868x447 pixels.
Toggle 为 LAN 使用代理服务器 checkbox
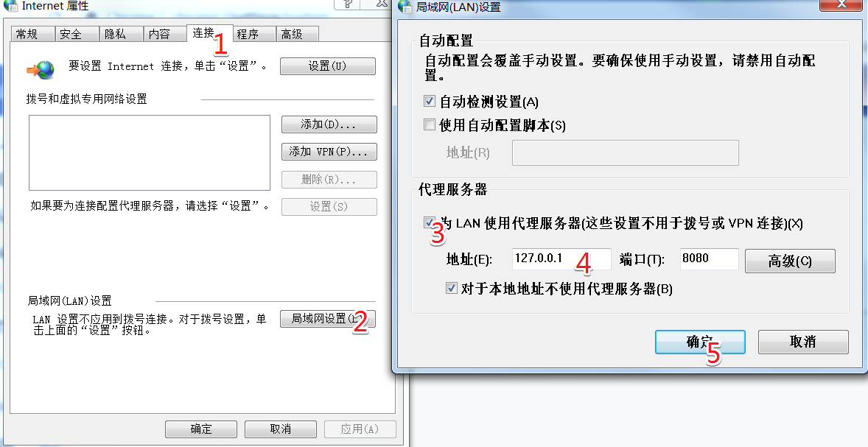pyautogui.click(x=429, y=222)
